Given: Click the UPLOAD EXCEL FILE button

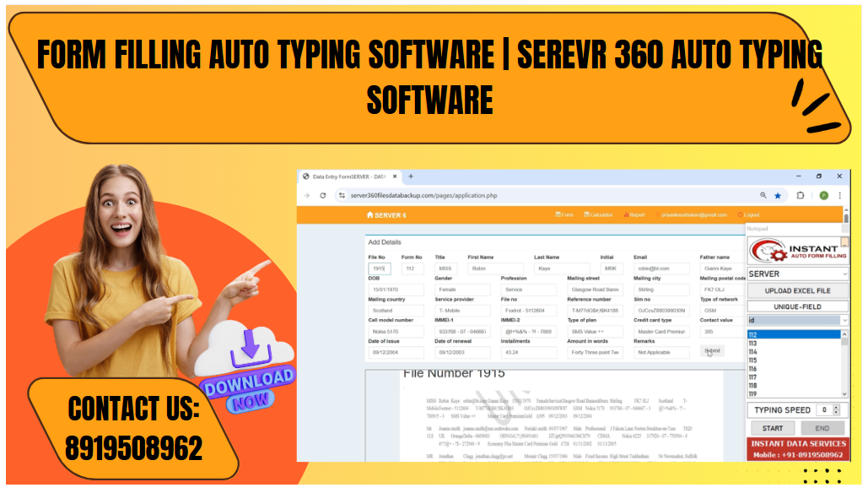Looking at the screenshot, I should (x=796, y=290).
